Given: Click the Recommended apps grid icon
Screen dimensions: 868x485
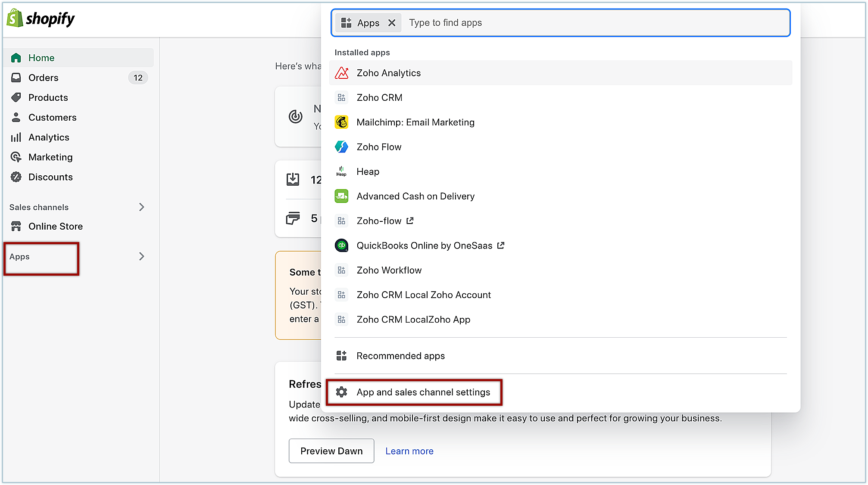Looking at the screenshot, I should pyautogui.click(x=342, y=356).
